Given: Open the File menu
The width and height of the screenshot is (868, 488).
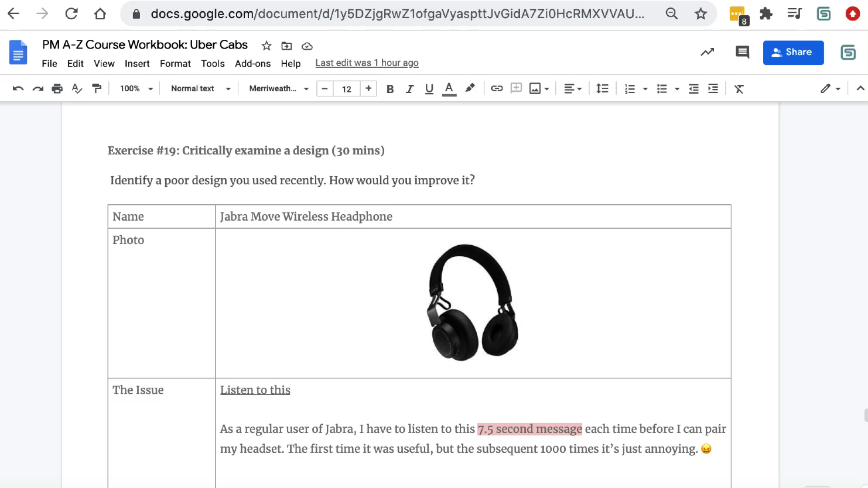Looking at the screenshot, I should click(50, 63).
